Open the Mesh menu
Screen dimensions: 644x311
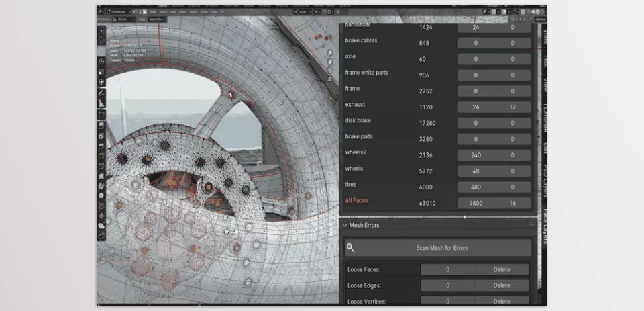coord(182,12)
